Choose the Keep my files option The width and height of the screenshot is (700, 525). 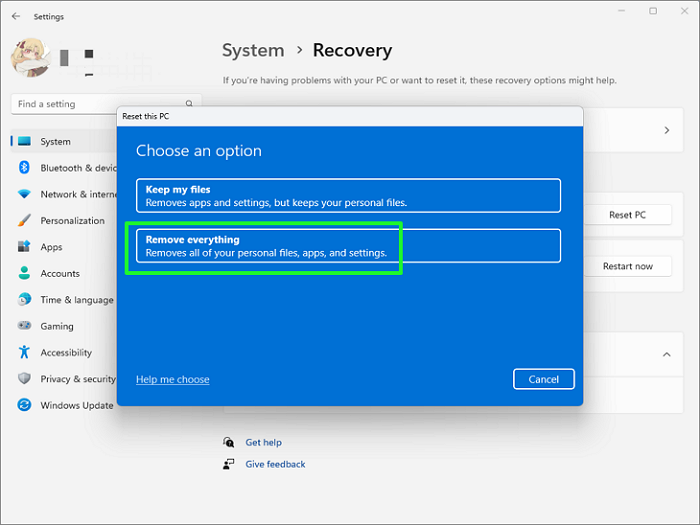tap(348, 196)
